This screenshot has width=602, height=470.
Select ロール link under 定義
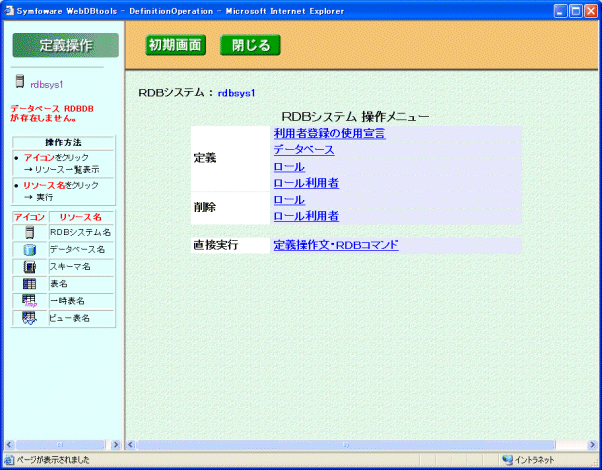pos(289,167)
